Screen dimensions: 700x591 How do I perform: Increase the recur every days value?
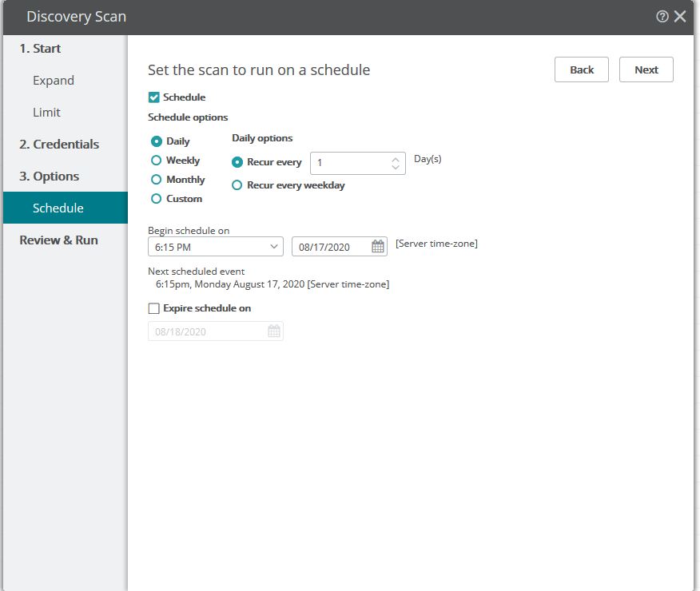pos(396,159)
